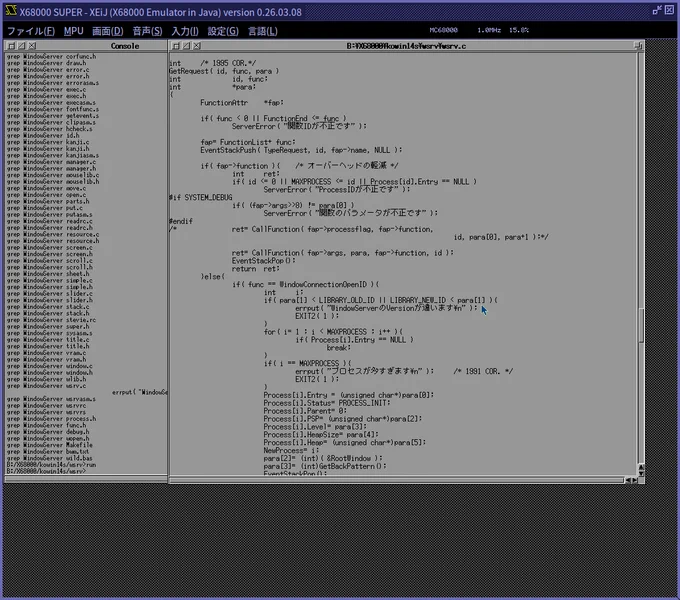The width and height of the screenshot is (680, 600).
Task: Click the 'grep WindowServer error.c' console line
Action: [x=48, y=69]
